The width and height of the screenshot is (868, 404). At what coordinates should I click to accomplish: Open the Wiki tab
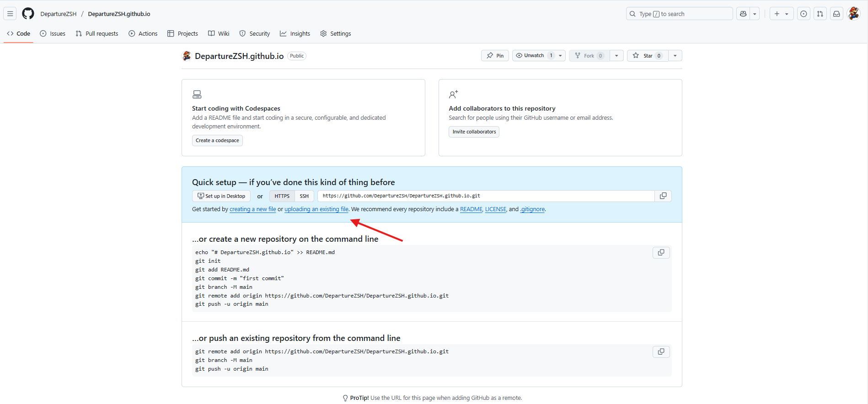(219, 33)
